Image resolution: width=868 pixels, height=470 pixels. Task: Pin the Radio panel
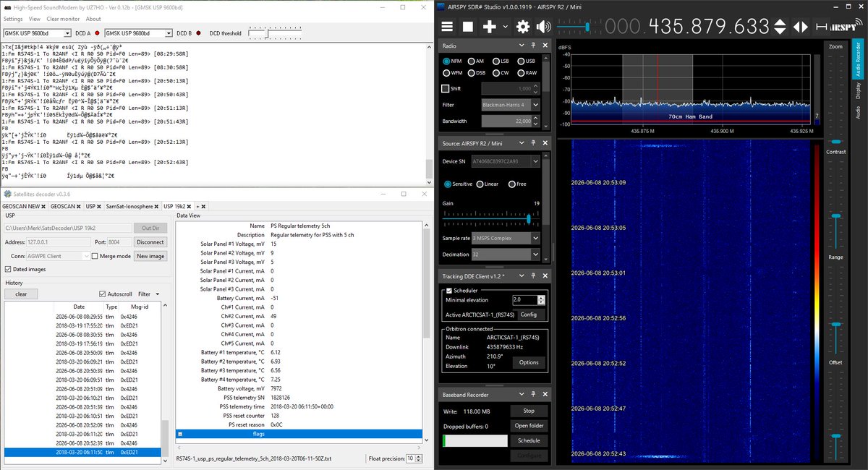pyautogui.click(x=532, y=46)
